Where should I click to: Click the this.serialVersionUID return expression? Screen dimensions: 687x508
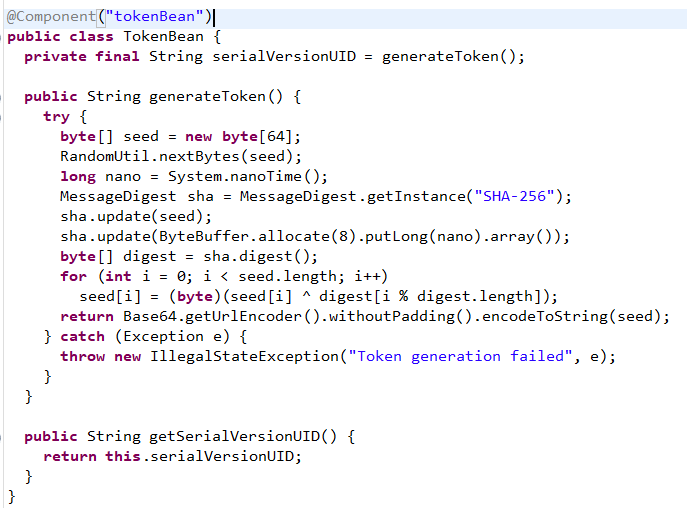(x=199, y=456)
